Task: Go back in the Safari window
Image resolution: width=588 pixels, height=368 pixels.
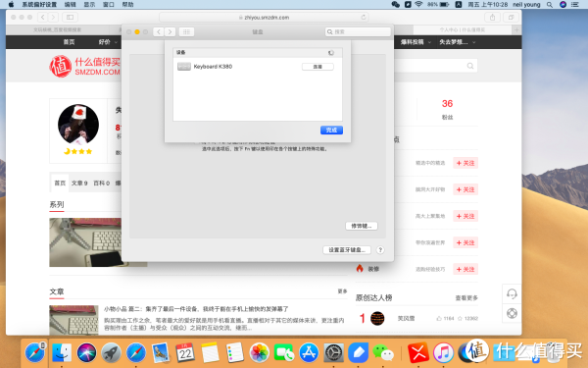Action: 43,18
